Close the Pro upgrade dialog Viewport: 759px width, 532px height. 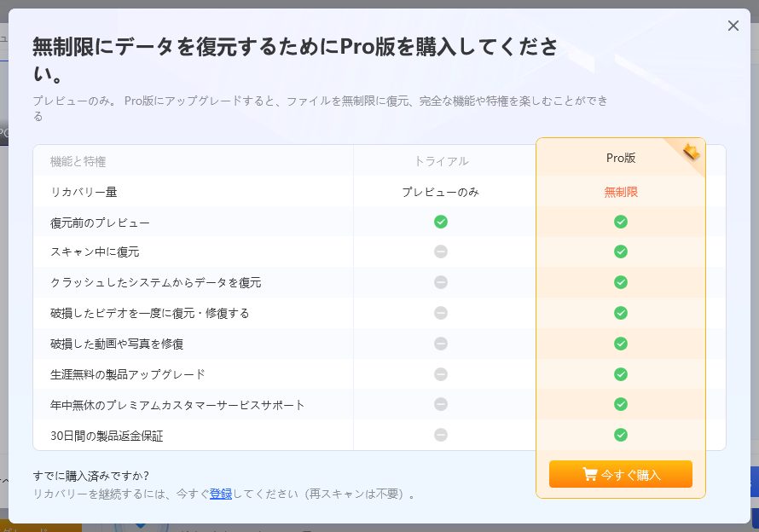[x=733, y=26]
